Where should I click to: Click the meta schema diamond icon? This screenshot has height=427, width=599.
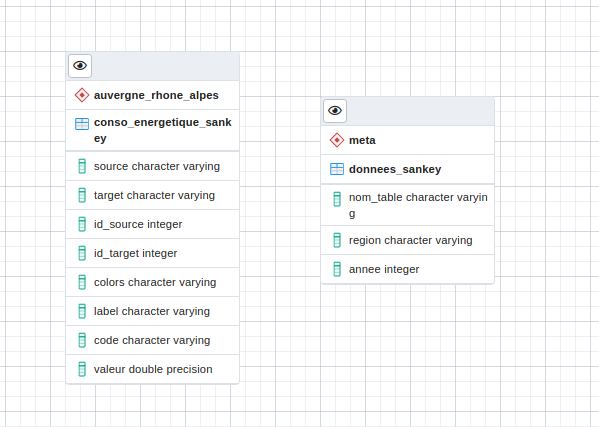coord(337,140)
